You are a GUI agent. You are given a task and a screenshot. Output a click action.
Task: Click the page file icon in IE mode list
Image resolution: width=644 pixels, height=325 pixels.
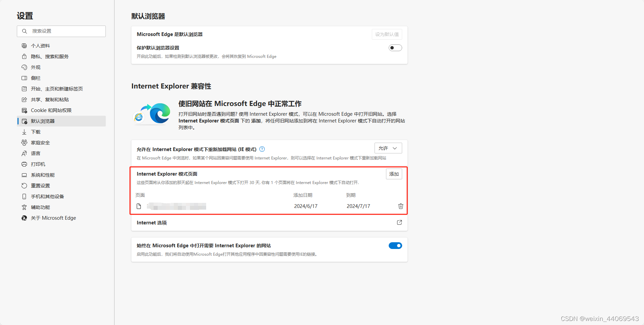click(x=139, y=206)
